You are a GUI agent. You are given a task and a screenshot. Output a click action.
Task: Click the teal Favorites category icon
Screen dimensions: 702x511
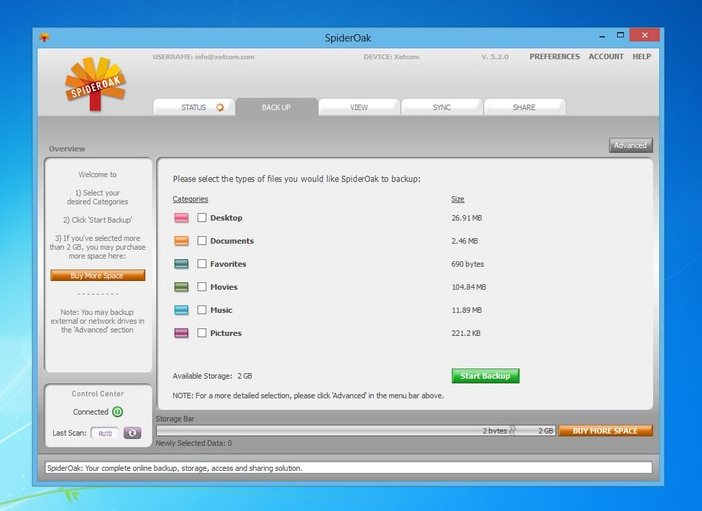pos(181,264)
